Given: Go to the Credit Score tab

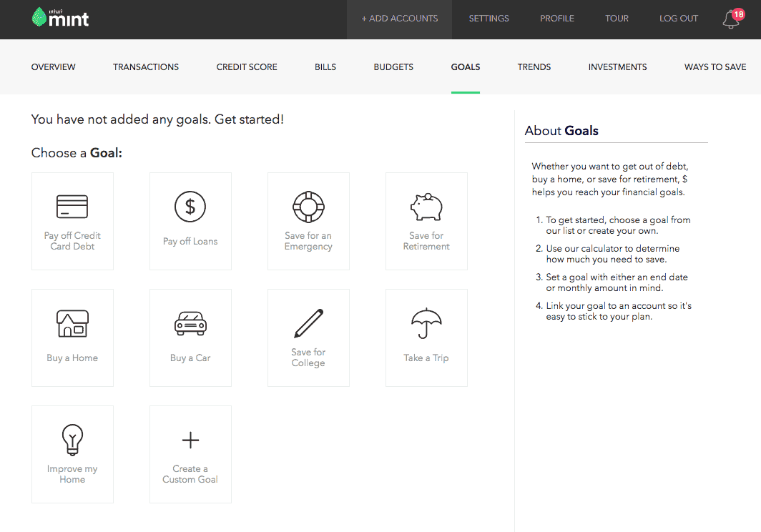Looking at the screenshot, I should [247, 67].
